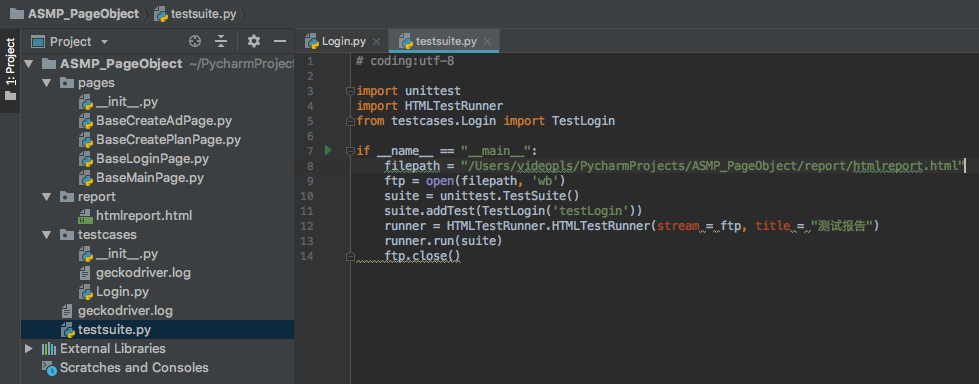
Task: Click 'runner.run(suite)' on line 13
Action: tap(443, 240)
